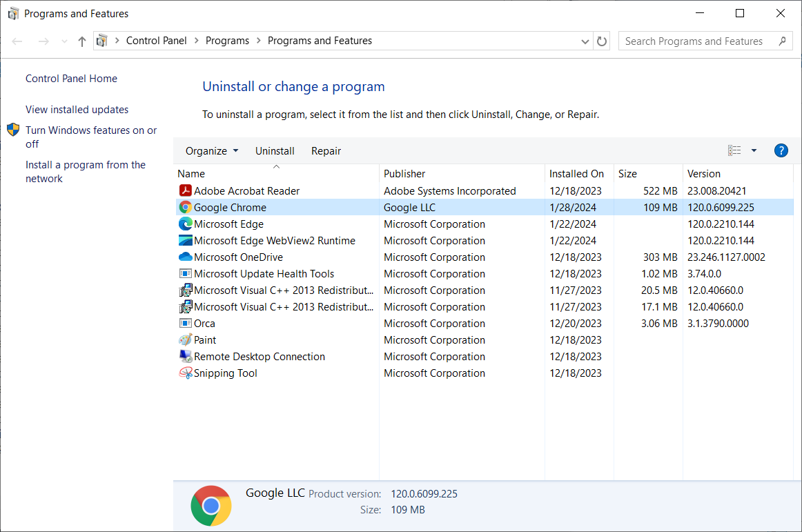Screen dimensions: 802x532
Task: Click the Microsoft OneDrive cloud icon
Action: 185,257
